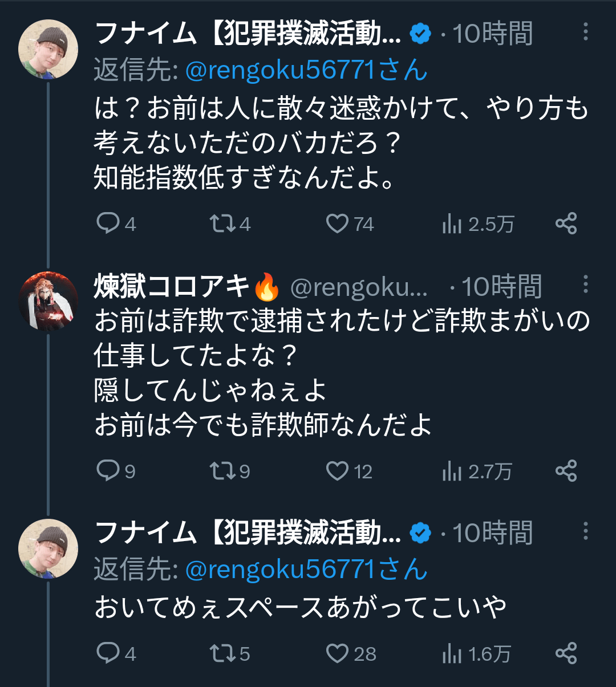This screenshot has height=687, width=616.
Task: Open @rengoku56771 link in last tweet
Action: [x=306, y=570]
